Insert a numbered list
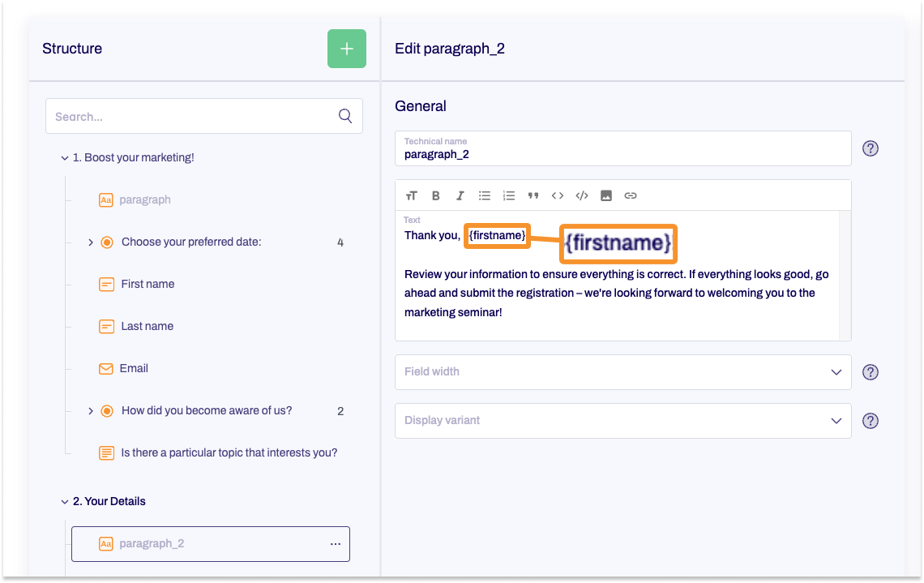The height and width of the screenshot is (583, 924). (x=508, y=195)
